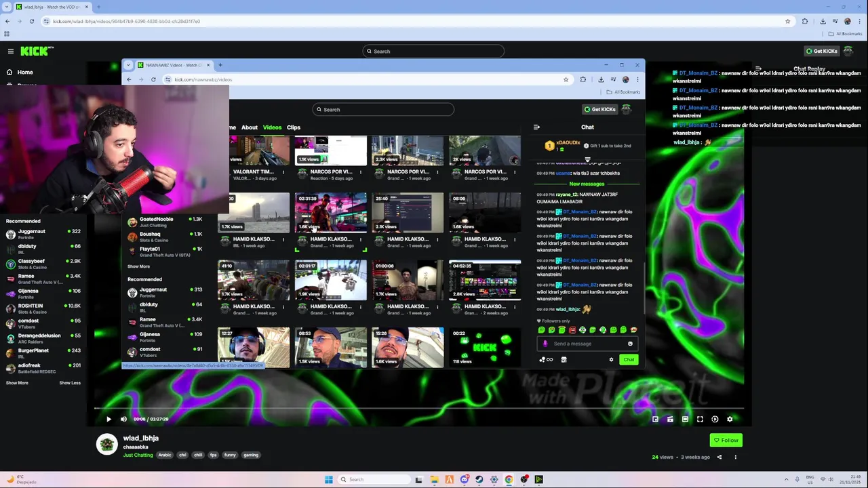Collapse the chat replay panel arrow
The image size is (868, 488).
tap(758, 69)
